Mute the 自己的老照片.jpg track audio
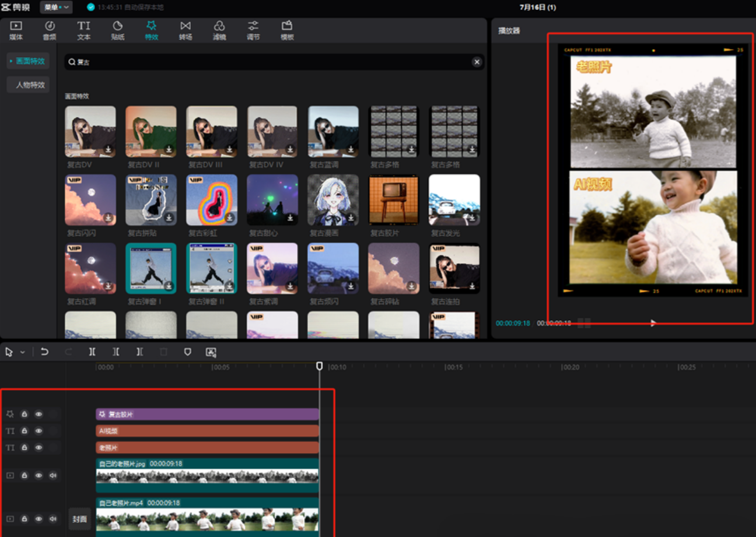756x537 pixels. (x=53, y=476)
